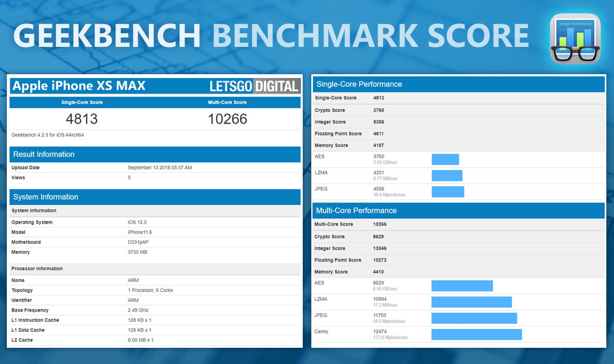Select the Apple iPhone XS MAX title
The height and width of the screenshot is (364, 614).
click(78, 86)
